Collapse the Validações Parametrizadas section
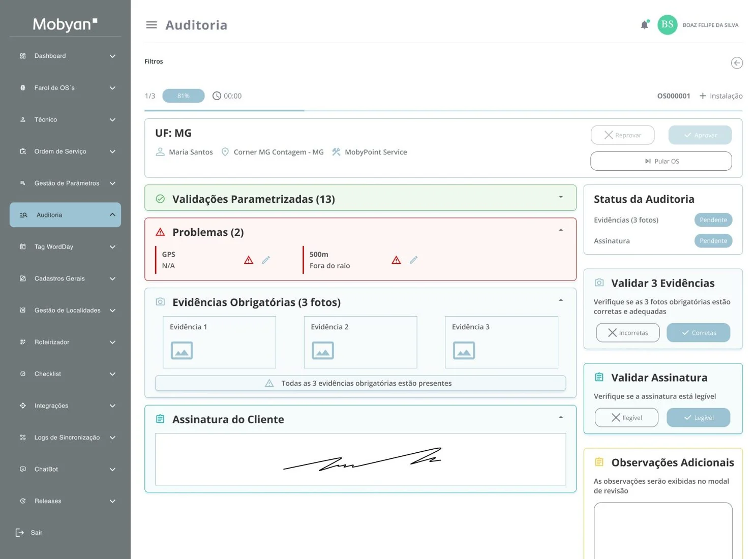The height and width of the screenshot is (559, 756). (561, 197)
